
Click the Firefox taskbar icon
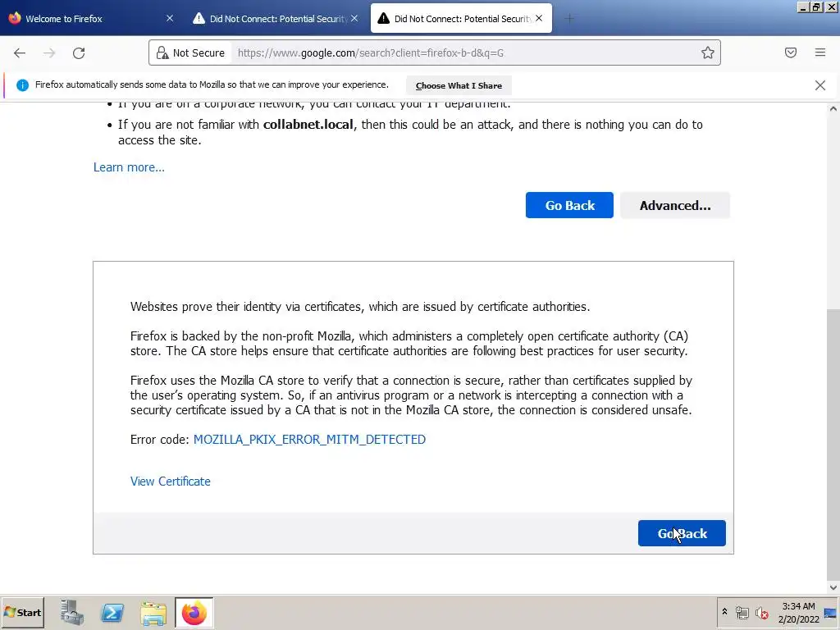point(194,612)
